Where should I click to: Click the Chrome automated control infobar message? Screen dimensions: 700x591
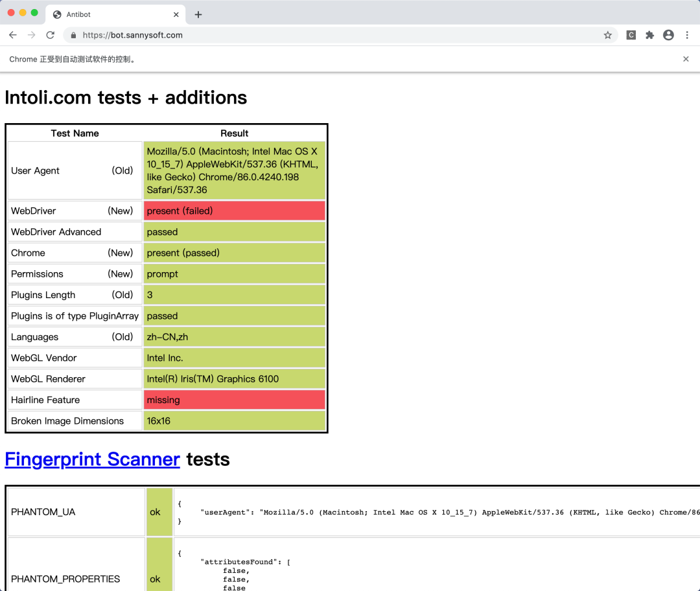73,60
